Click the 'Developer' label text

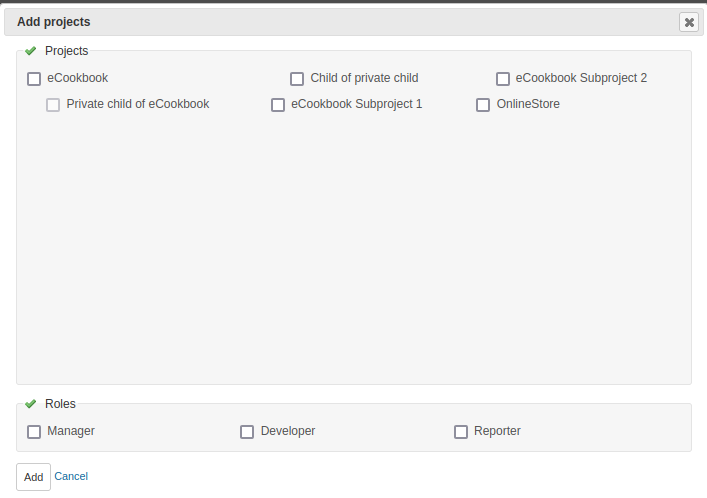coord(288,431)
